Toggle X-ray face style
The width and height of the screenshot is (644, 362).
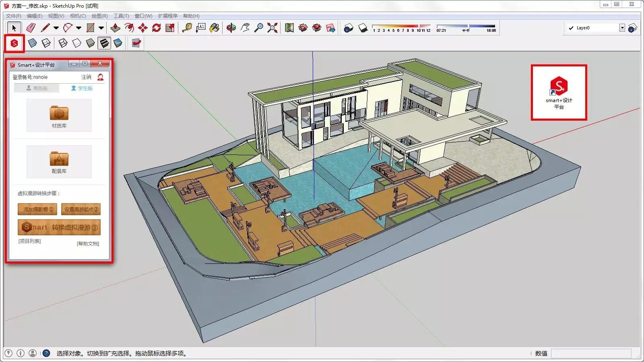[x=33, y=43]
